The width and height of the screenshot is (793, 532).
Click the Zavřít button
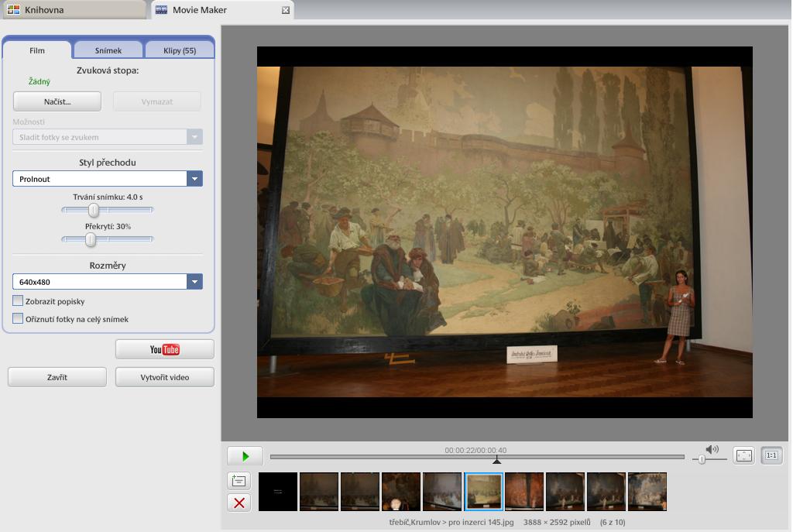pos(57,377)
